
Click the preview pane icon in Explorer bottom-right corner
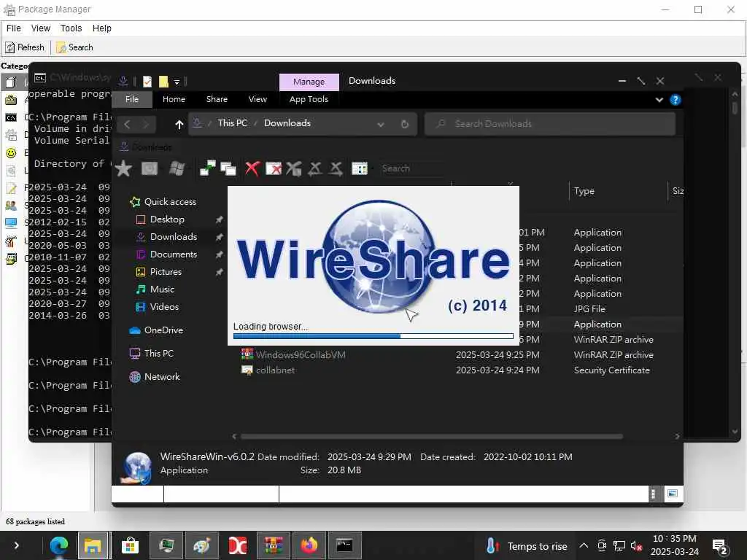(672, 494)
